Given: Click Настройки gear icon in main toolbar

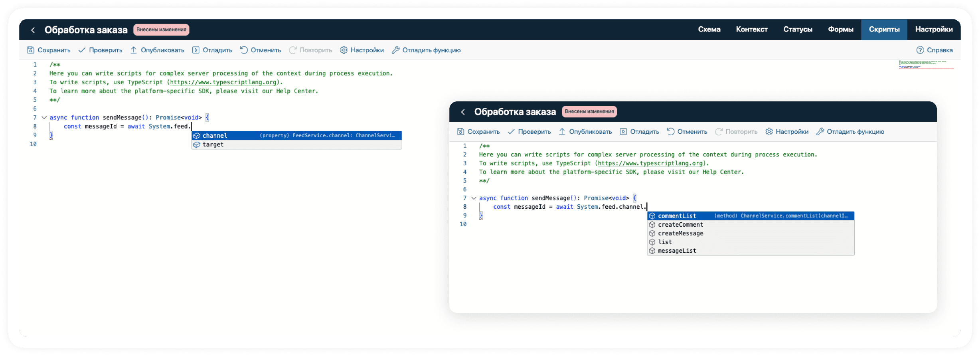Looking at the screenshot, I should coord(344,50).
